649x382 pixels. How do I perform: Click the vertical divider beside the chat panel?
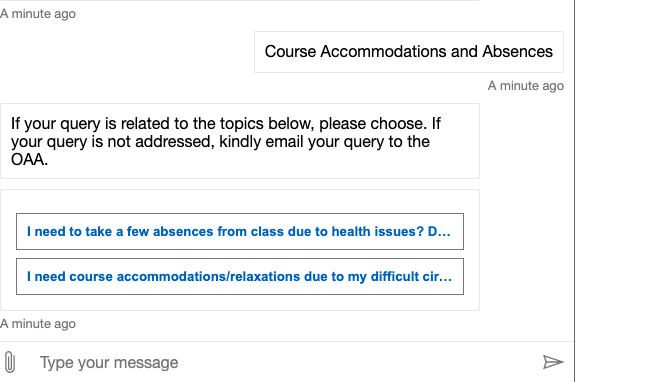tap(574, 191)
